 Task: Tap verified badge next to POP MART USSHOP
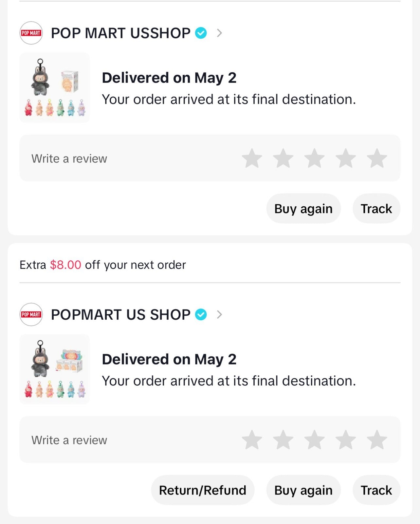tap(201, 33)
